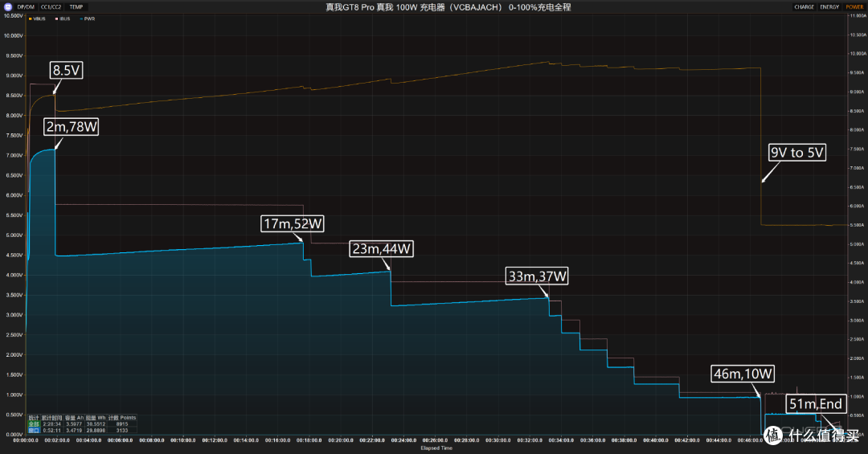The height and width of the screenshot is (454, 868).
Task: Toggle the CC1/CC2 trace button
Action: (51, 7)
